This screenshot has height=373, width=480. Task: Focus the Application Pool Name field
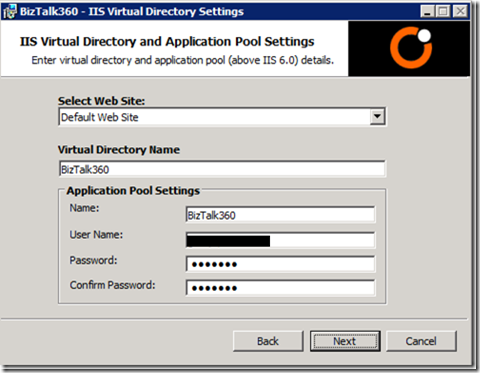point(280,215)
